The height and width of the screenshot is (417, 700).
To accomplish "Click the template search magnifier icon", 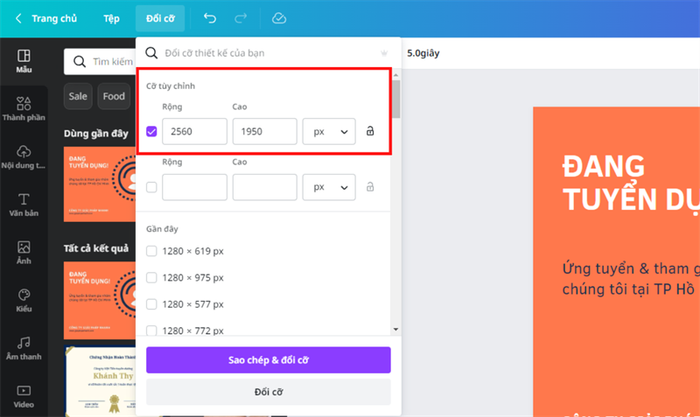I will click(x=79, y=62).
